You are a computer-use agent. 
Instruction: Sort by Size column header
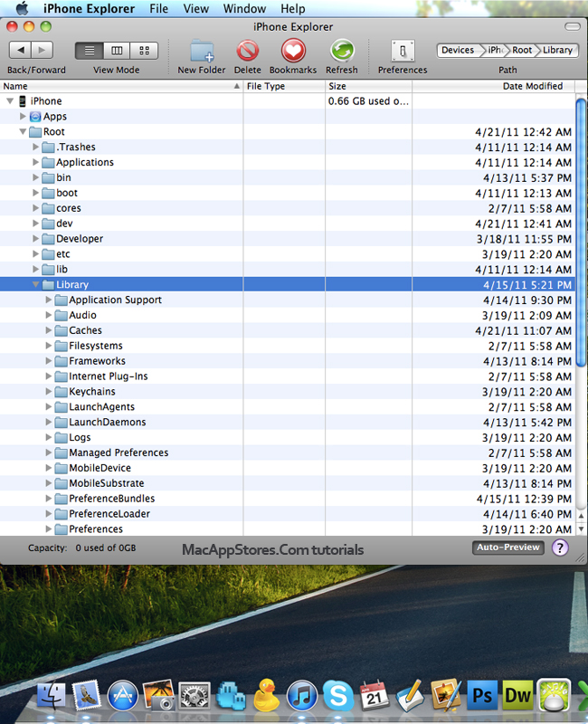click(368, 86)
